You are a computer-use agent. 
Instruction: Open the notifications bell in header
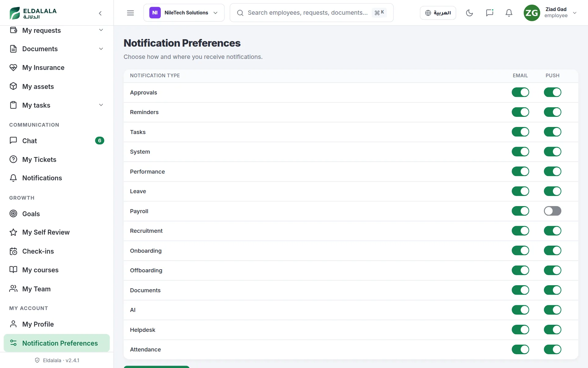pyautogui.click(x=509, y=13)
